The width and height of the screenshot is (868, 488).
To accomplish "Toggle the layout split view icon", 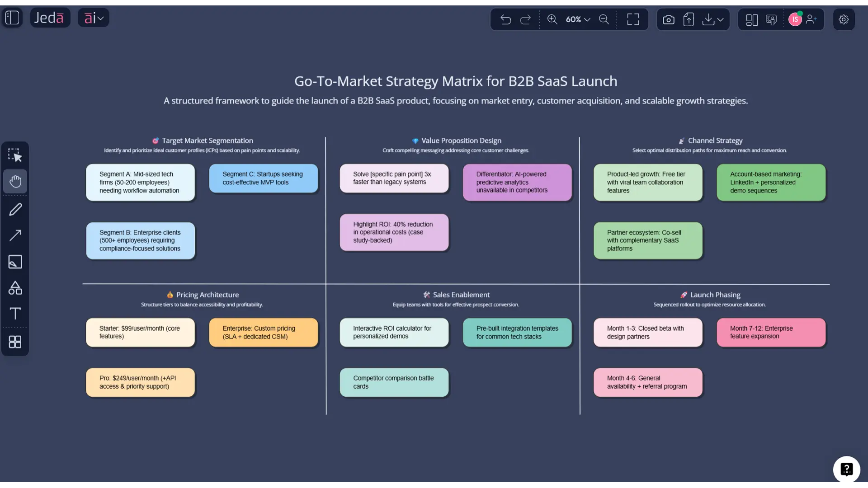I will [752, 19].
